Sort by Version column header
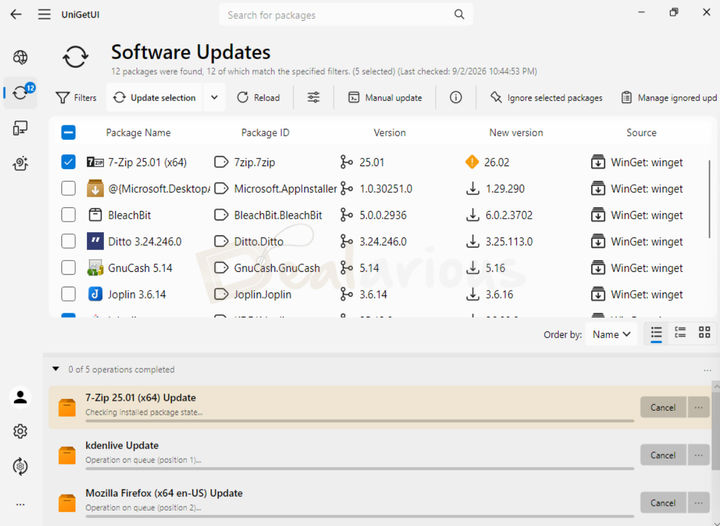The width and height of the screenshot is (720, 526). point(389,133)
